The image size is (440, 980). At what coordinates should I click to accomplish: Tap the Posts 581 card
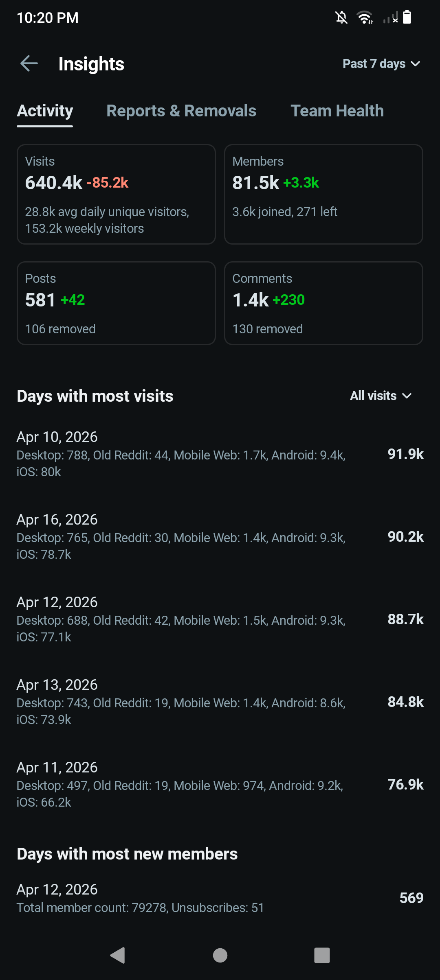point(116,303)
